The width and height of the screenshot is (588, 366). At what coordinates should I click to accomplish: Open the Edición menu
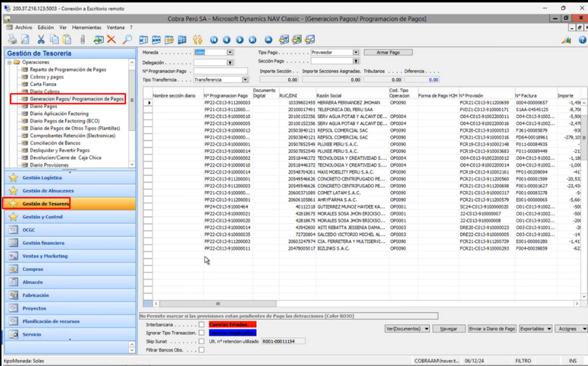(45, 28)
